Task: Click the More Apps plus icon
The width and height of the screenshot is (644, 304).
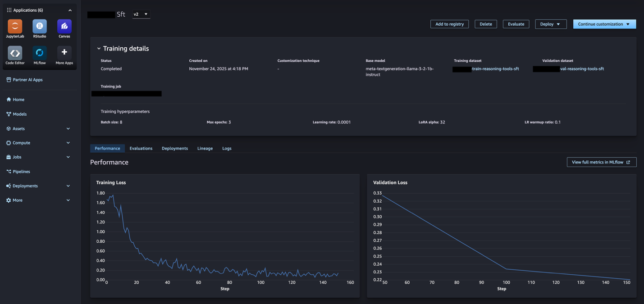Action: tap(64, 53)
